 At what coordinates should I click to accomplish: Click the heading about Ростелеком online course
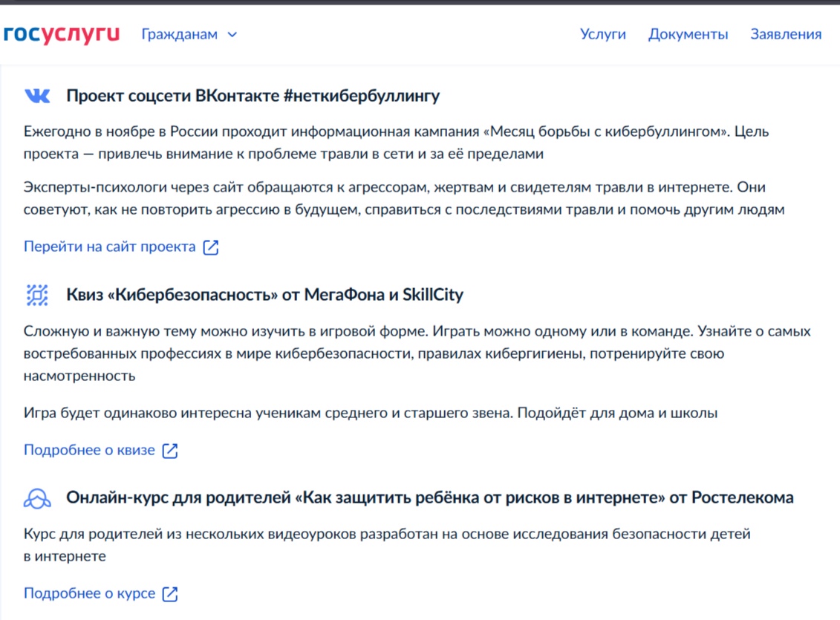[429, 497]
